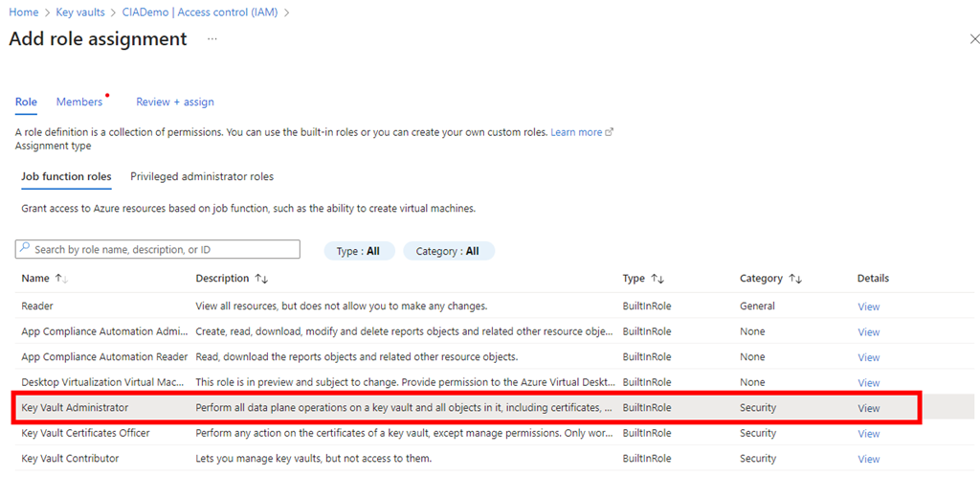Click the search magnifier icon
Image resolution: width=980 pixels, height=477 pixels.
(25, 249)
